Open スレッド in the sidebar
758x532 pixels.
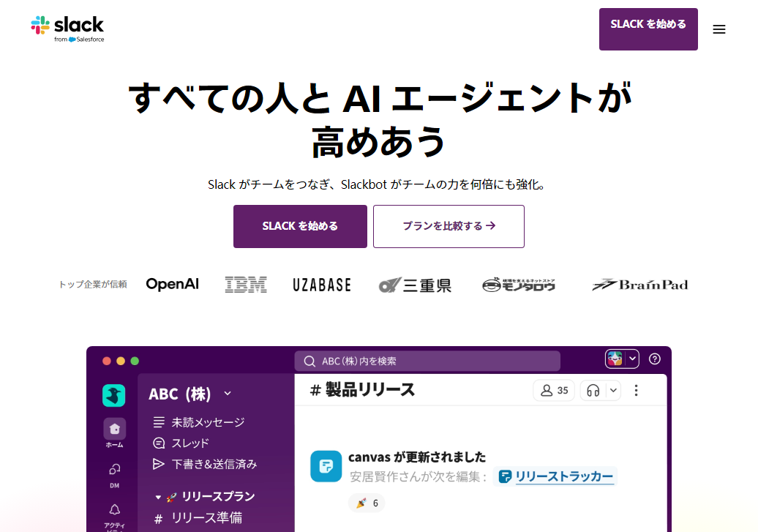pos(181,443)
